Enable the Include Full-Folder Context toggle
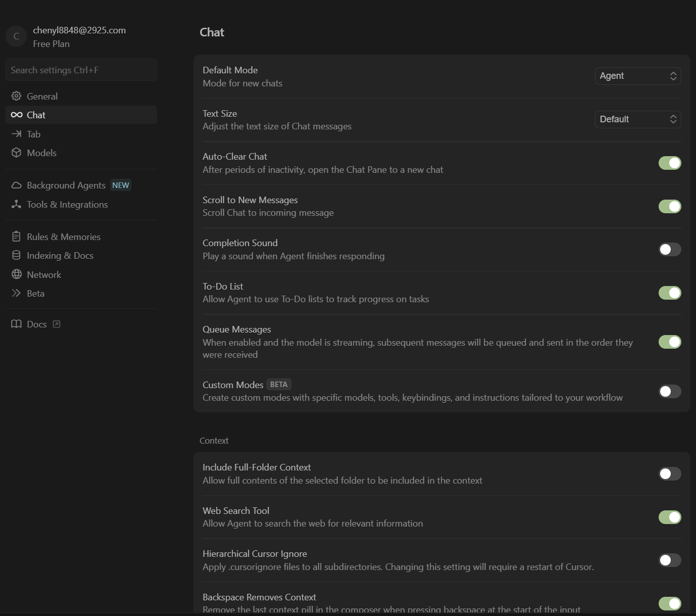Screen dimensions: 696x616 pyautogui.click(x=669, y=473)
